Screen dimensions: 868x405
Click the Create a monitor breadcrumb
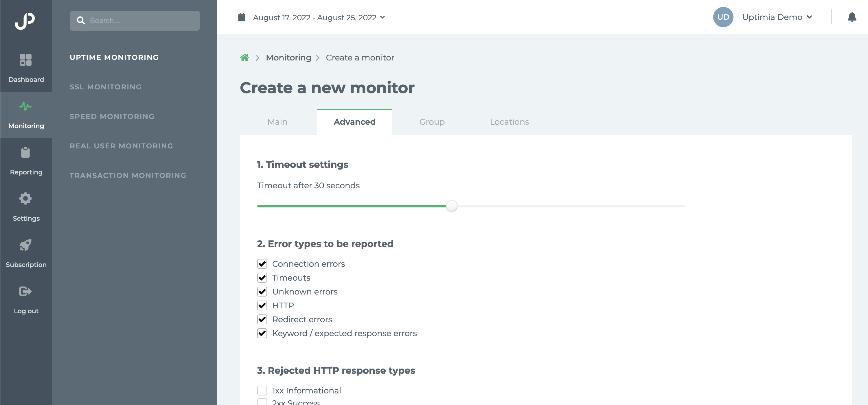click(x=360, y=58)
